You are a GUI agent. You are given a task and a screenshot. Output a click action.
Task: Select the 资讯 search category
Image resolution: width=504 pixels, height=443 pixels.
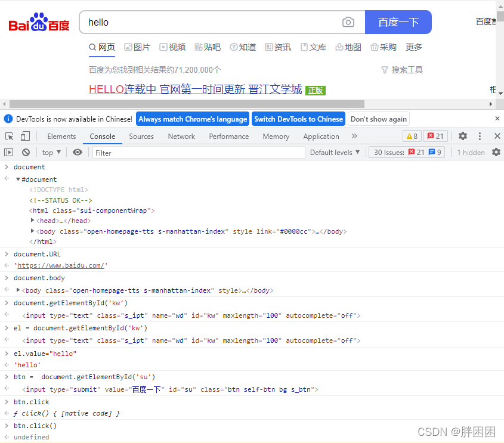pos(278,47)
